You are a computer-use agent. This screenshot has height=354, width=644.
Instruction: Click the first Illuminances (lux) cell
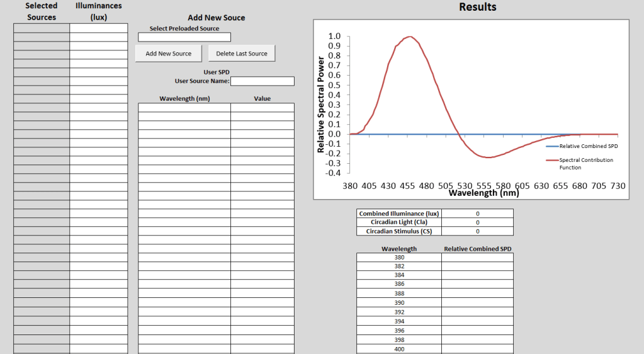coord(98,28)
